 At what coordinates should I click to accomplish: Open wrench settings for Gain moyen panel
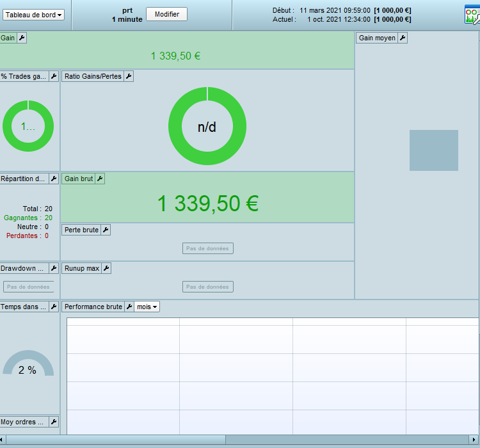tap(403, 38)
